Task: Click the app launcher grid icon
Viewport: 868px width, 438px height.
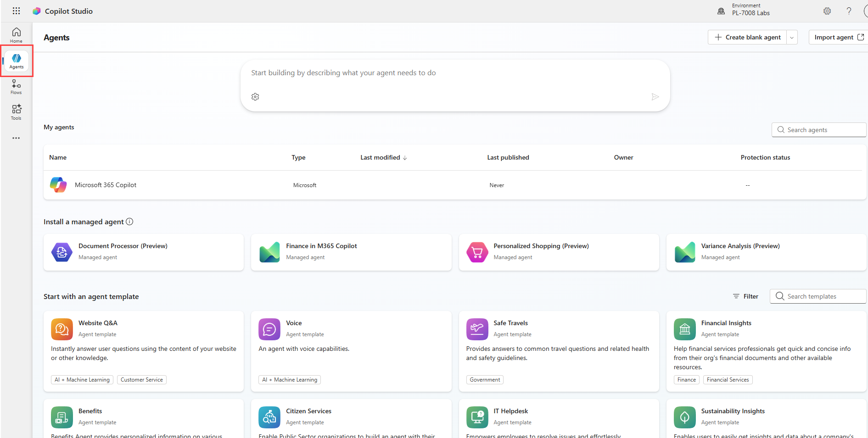Action: click(16, 11)
